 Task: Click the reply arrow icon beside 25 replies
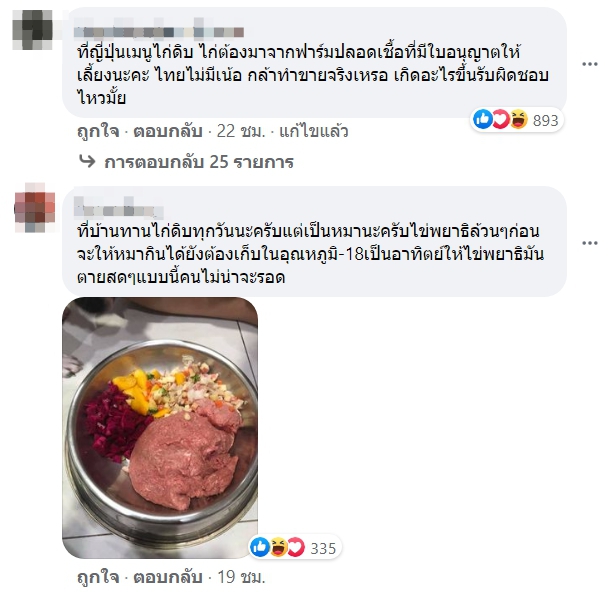pos(87,161)
